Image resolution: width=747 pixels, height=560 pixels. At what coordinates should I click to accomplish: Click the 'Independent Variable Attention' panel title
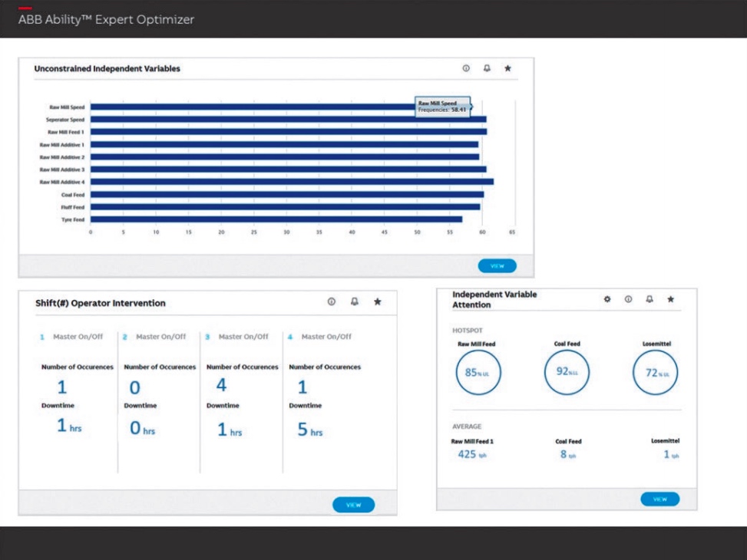[x=494, y=299]
